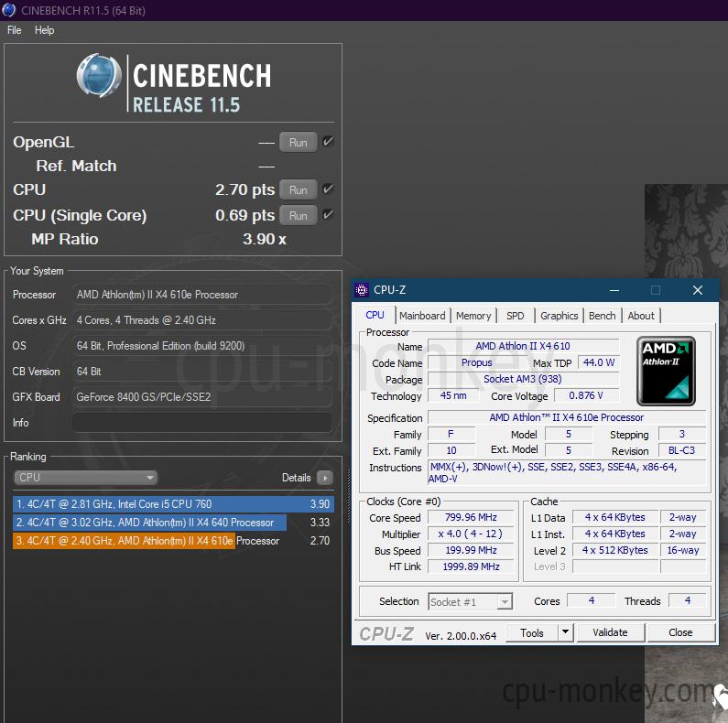Click the Bus Speed 199.99 MHz value

tap(471, 550)
